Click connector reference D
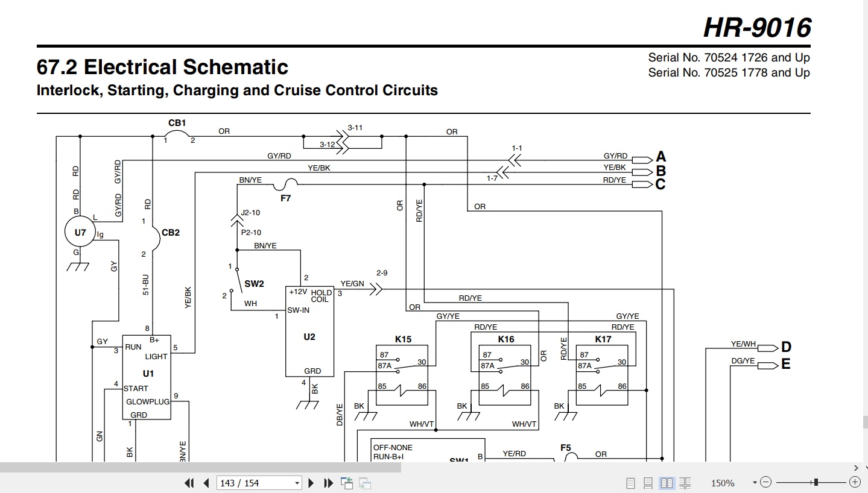Viewport: 868px width, 493px height. coord(786,347)
